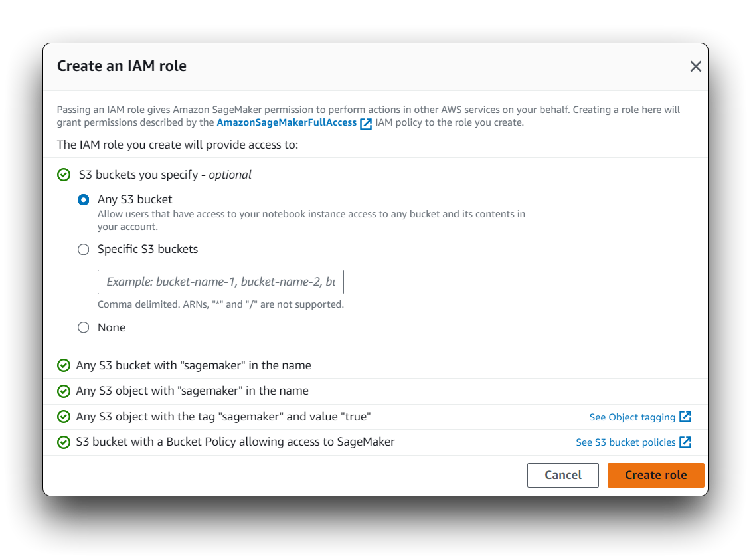The height and width of the screenshot is (560, 751).
Task: Click the orange Create role button
Action: tap(655, 475)
